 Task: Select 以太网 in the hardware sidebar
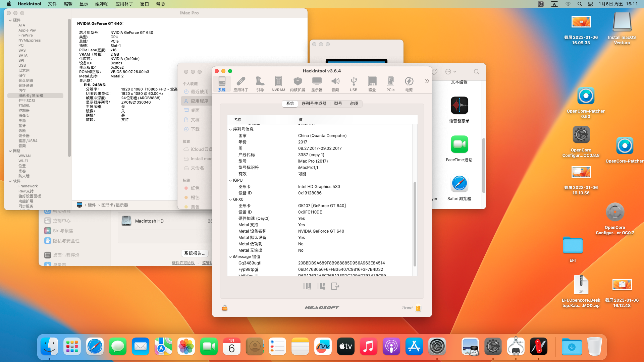pyautogui.click(x=24, y=70)
